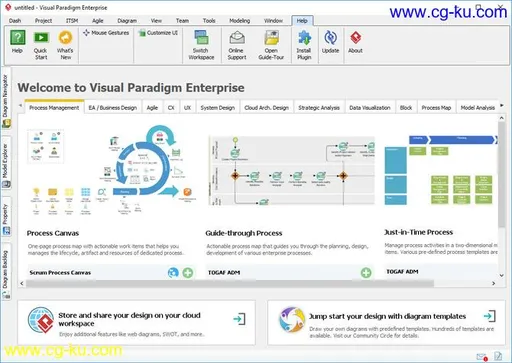
Task: Switch to the ITSM ribbon tab
Action: tap(72, 21)
